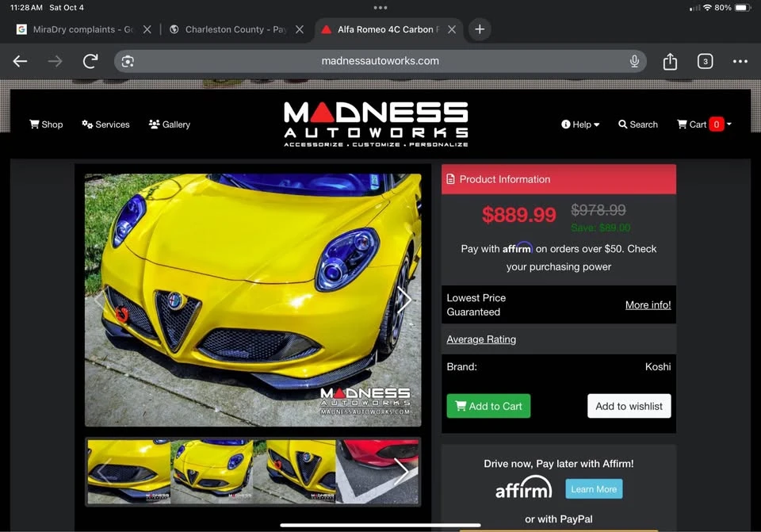Click the large Affirm logo
The image size is (761, 532).
(x=523, y=488)
